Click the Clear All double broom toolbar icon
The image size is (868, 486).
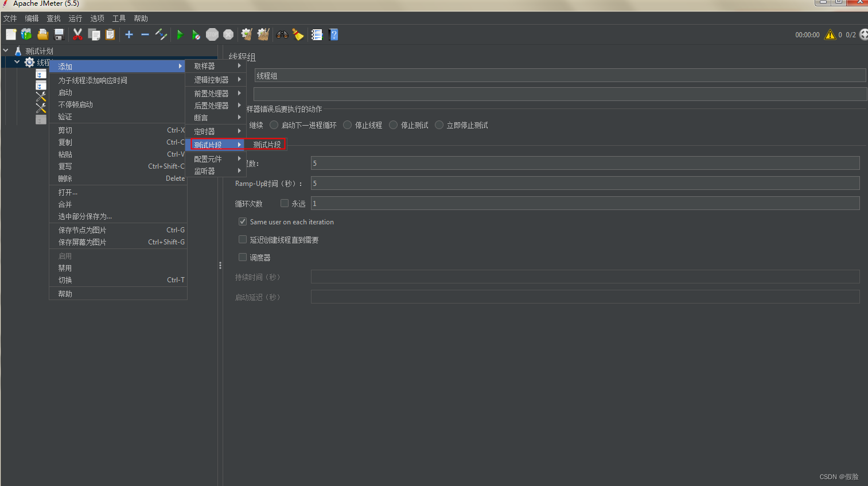[263, 34]
